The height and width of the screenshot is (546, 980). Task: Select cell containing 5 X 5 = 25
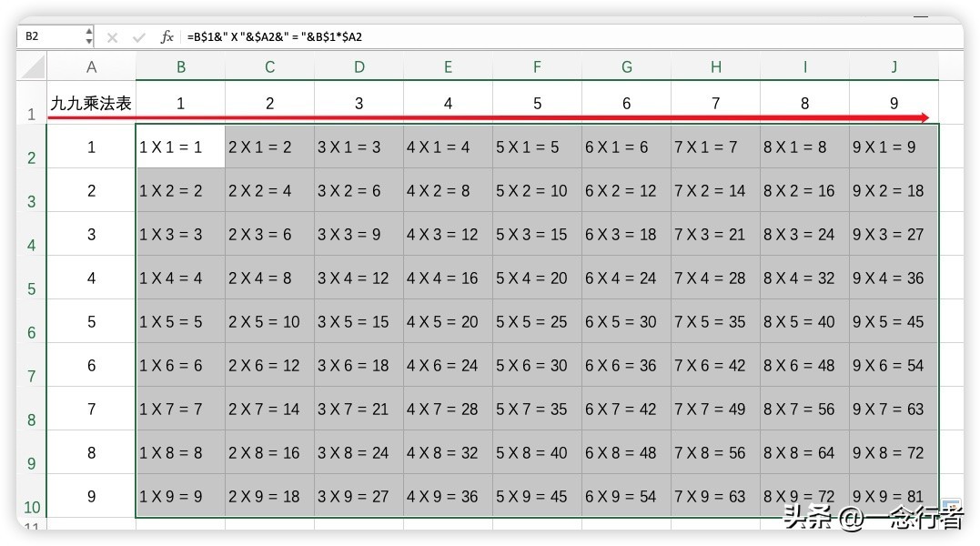(x=537, y=321)
